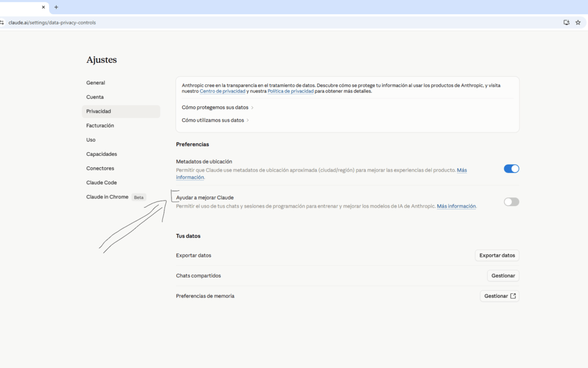Click Gestionar for Chats compartidos
This screenshot has height=368, width=588.
coord(503,276)
